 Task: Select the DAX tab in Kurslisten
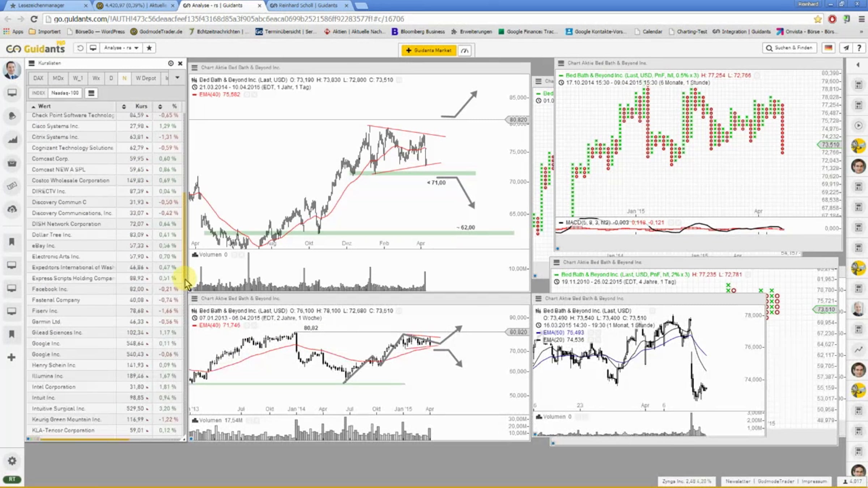38,78
